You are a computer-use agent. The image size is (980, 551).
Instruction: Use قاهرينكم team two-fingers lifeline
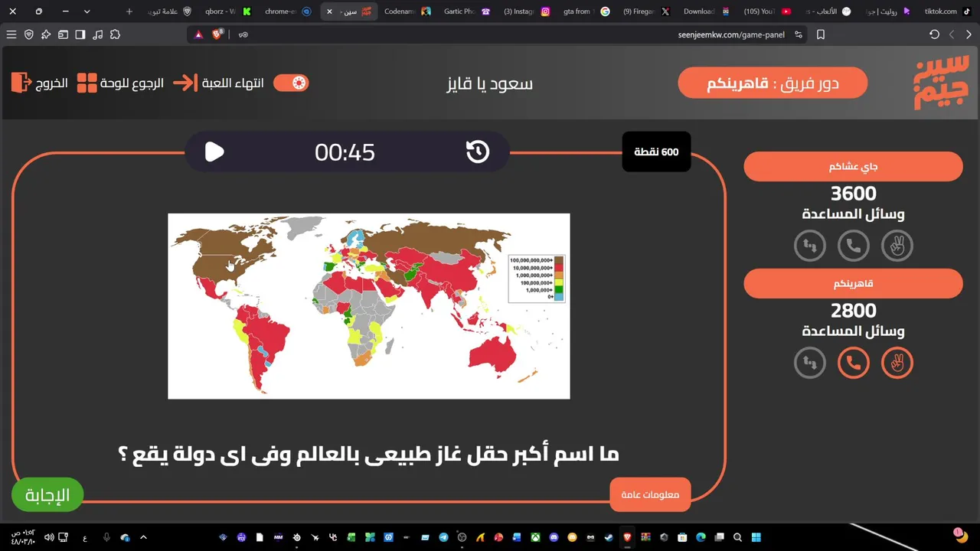pos(897,363)
